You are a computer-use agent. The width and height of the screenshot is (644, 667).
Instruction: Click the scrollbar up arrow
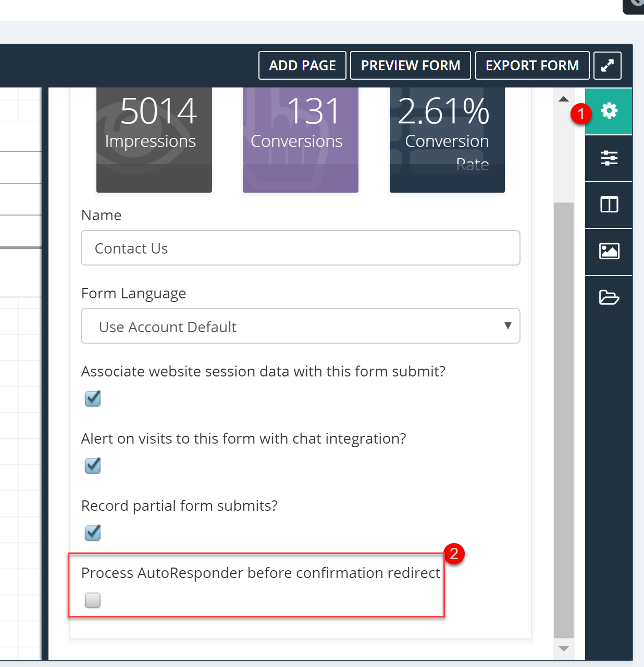tap(563, 99)
